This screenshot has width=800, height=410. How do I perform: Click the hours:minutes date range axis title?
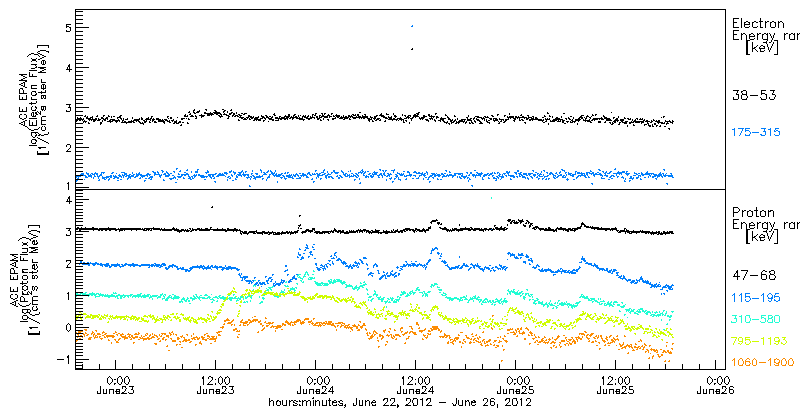[400, 403]
